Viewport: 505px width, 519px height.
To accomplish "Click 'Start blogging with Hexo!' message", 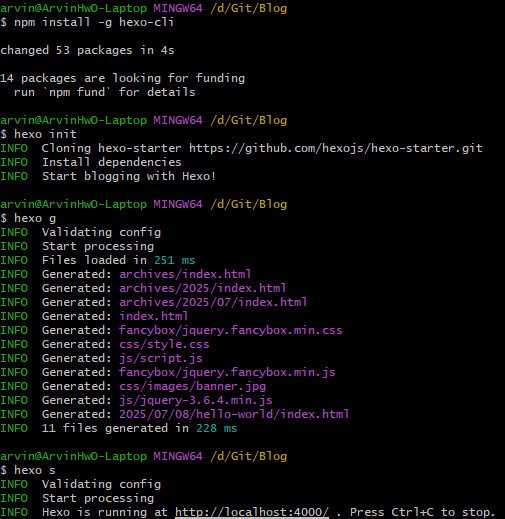I will tap(129, 176).
